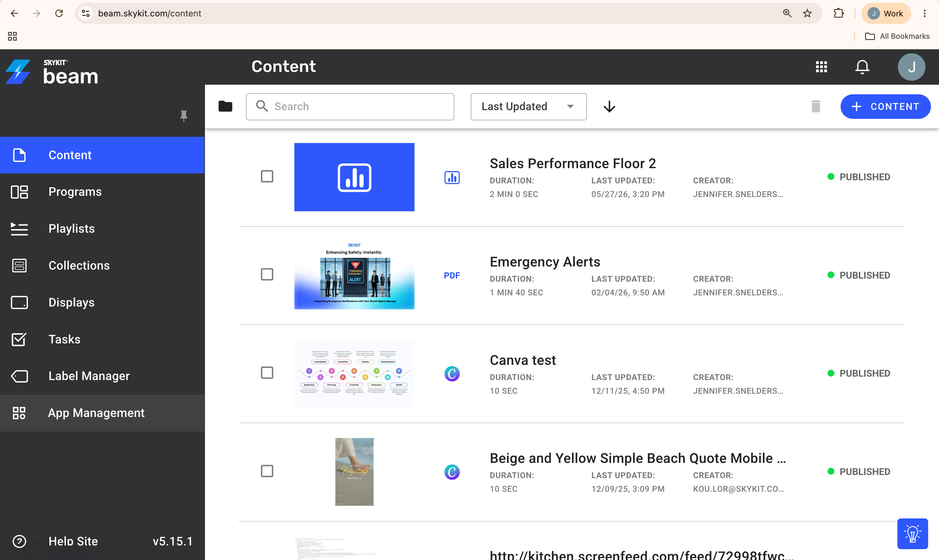Open Canva test title
939x560 pixels.
pyautogui.click(x=523, y=360)
